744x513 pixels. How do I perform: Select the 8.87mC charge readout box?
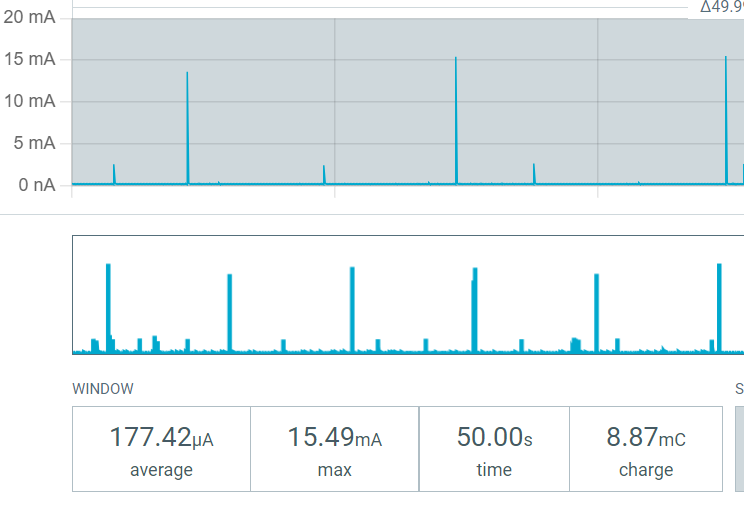tap(646, 449)
